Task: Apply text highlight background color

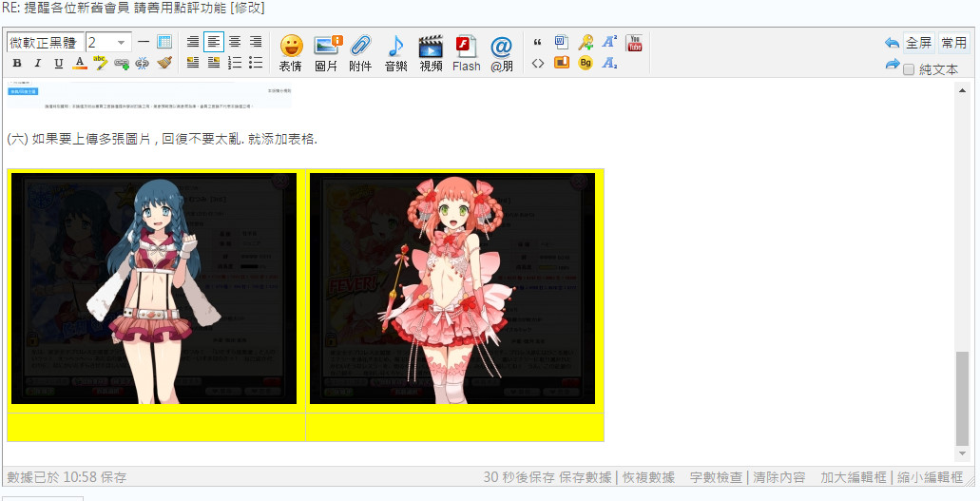Action: 101,63
